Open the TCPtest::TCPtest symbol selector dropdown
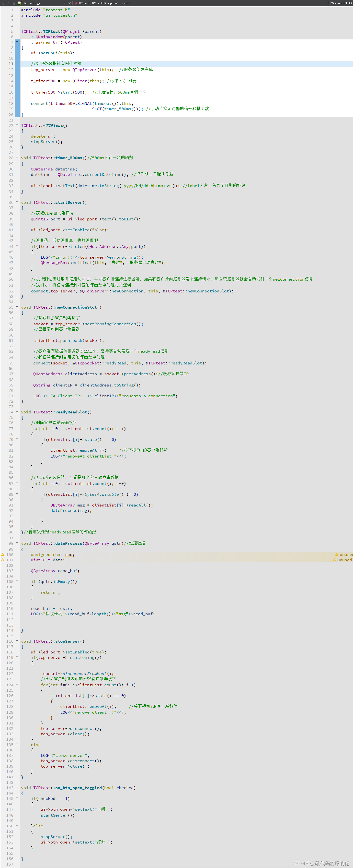Viewport: 353px width, 868px height. (x=328, y=3)
